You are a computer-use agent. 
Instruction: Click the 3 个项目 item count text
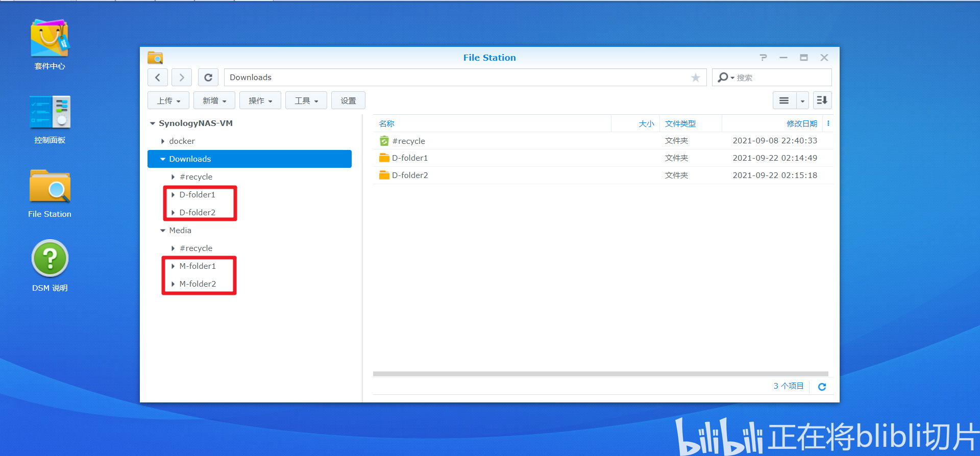788,386
